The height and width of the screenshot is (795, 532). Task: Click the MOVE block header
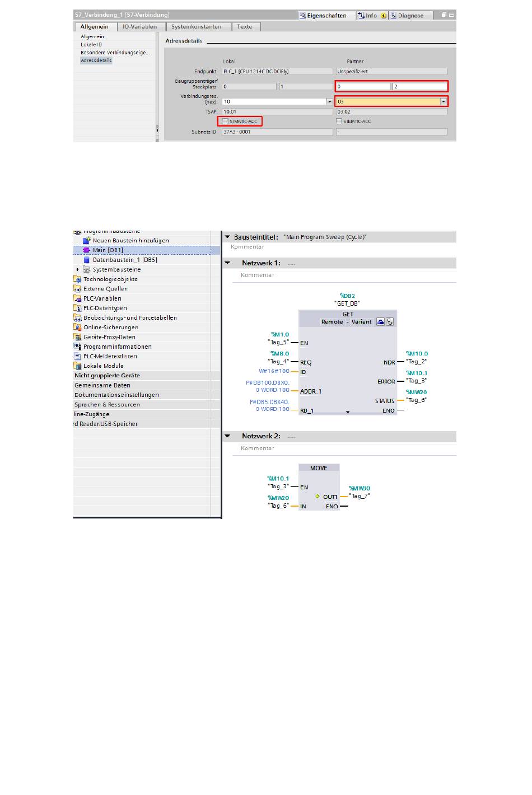click(319, 467)
